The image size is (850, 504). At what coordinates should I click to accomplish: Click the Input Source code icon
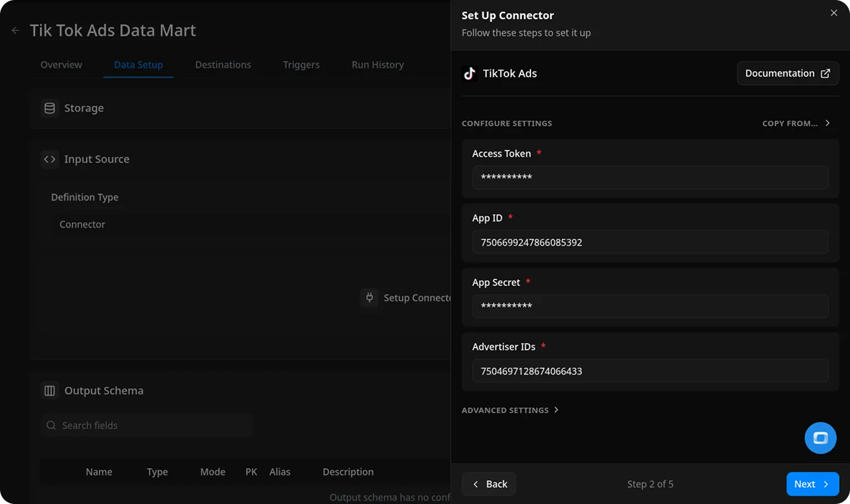(x=49, y=159)
